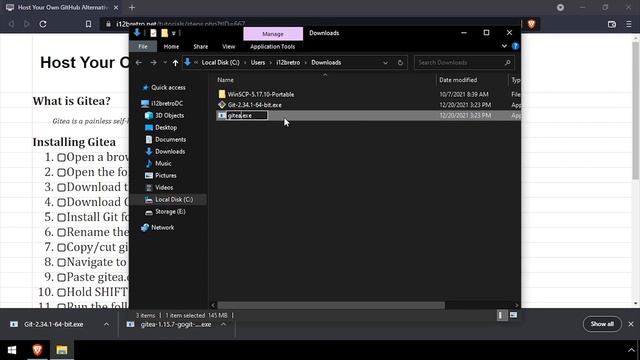The height and width of the screenshot is (360, 640).
Task: Open the Windows Start menu
Action: [x=12, y=350]
